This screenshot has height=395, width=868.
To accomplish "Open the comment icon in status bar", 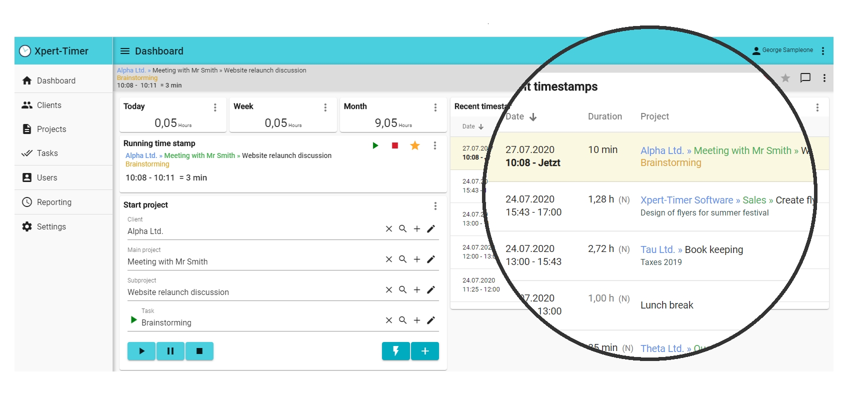I will [805, 78].
